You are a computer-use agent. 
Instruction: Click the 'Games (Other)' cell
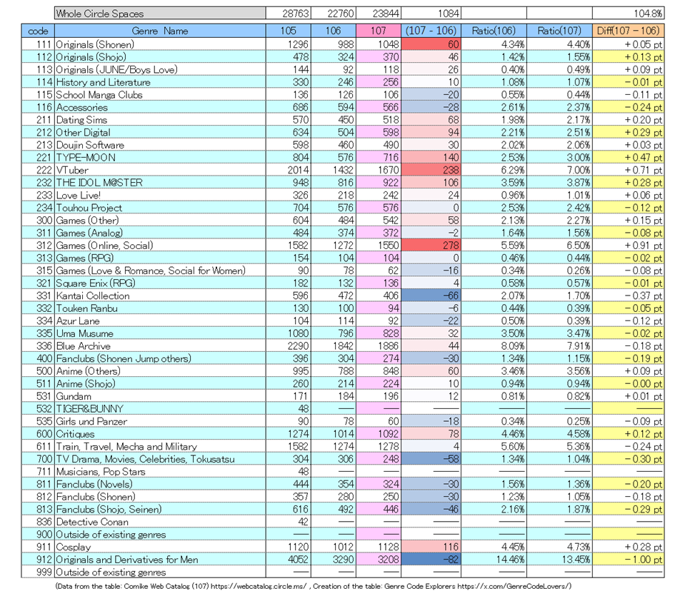click(x=160, y=221)
